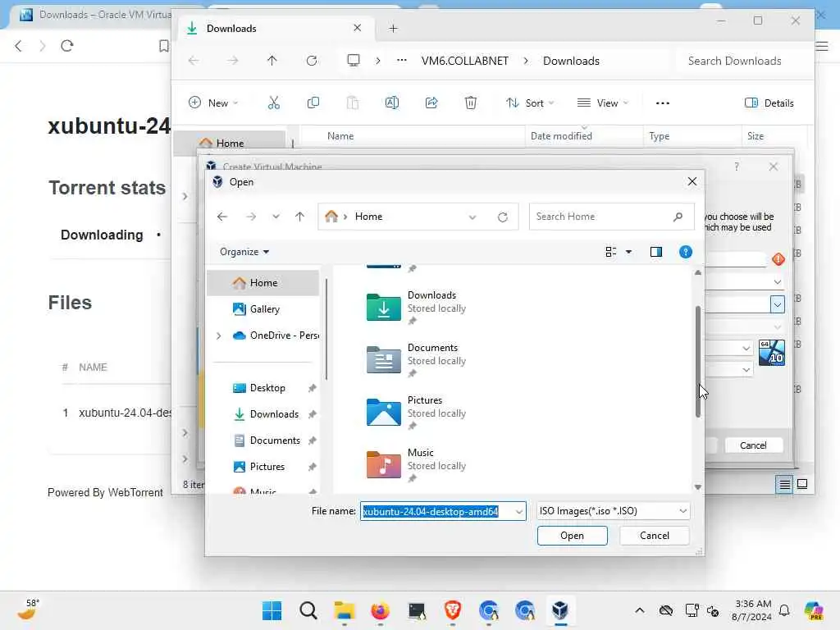Viewport: 840px width, 630px height.
Task: Click help in Create Virtual Machine dialog
Action: [737, 167]
